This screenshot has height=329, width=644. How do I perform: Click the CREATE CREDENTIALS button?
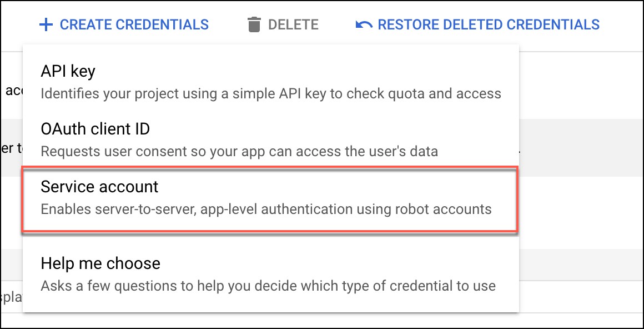point(123,24)
